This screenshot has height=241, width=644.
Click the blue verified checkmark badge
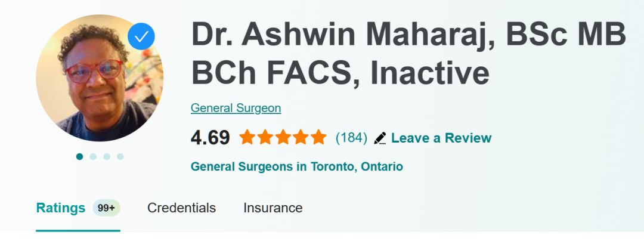point(141,37)
